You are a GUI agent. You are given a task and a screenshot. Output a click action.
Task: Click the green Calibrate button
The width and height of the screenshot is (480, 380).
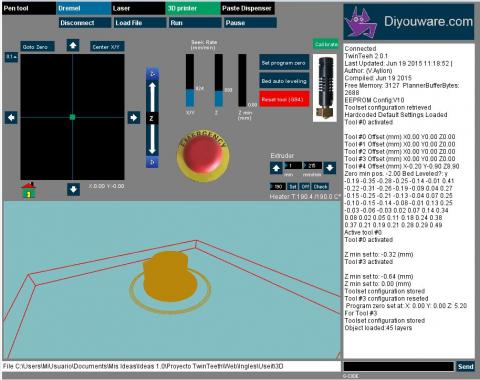pyautogui.click(x=326, y=44)
